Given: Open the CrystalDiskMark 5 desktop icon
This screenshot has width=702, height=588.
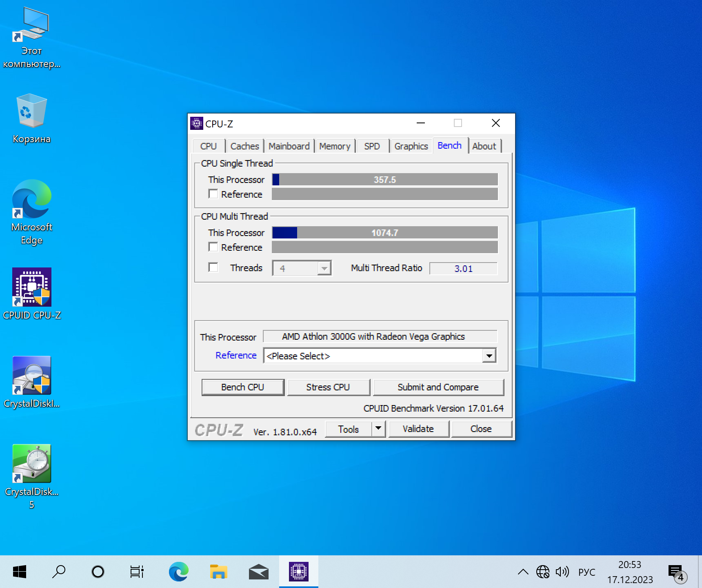Looking at the screenshot, I should 32,463.
